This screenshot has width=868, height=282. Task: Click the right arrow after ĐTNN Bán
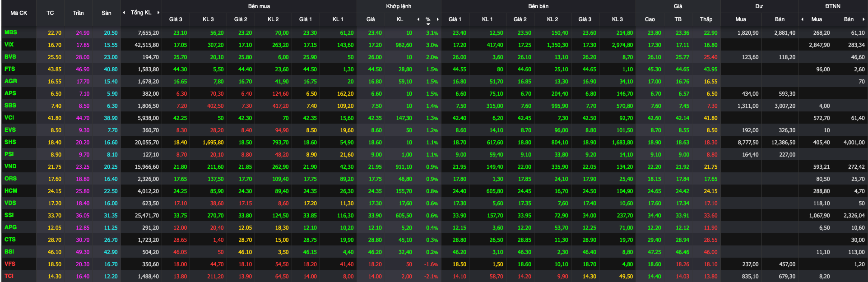[863, 19]
